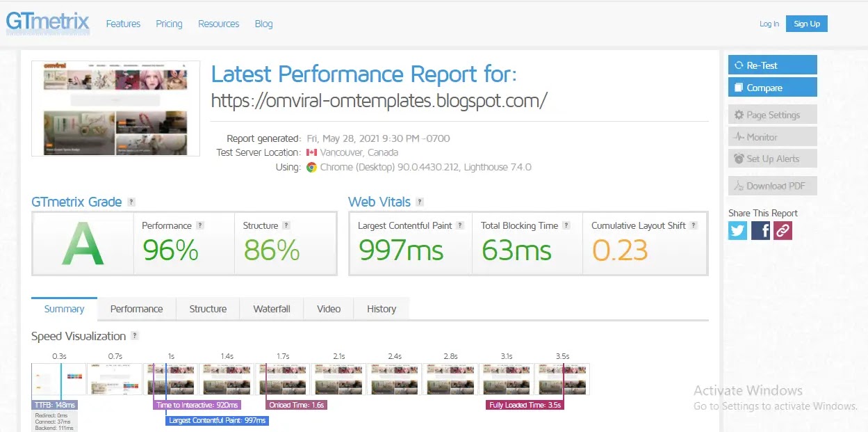Screen dimensions: 868x432
Task: Click Fully Loaded Time: 3.5s marker
Action: point(525,405)
